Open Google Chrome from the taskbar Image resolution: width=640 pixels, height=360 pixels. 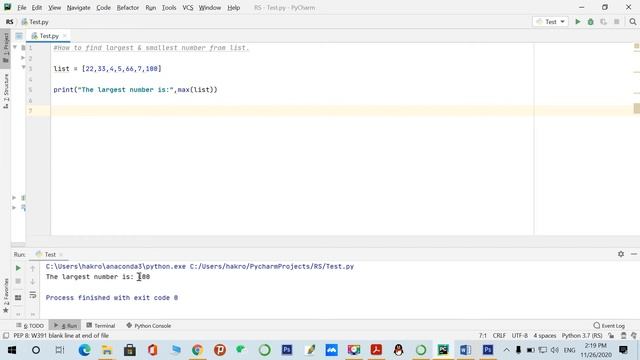[x=197, y=350]
